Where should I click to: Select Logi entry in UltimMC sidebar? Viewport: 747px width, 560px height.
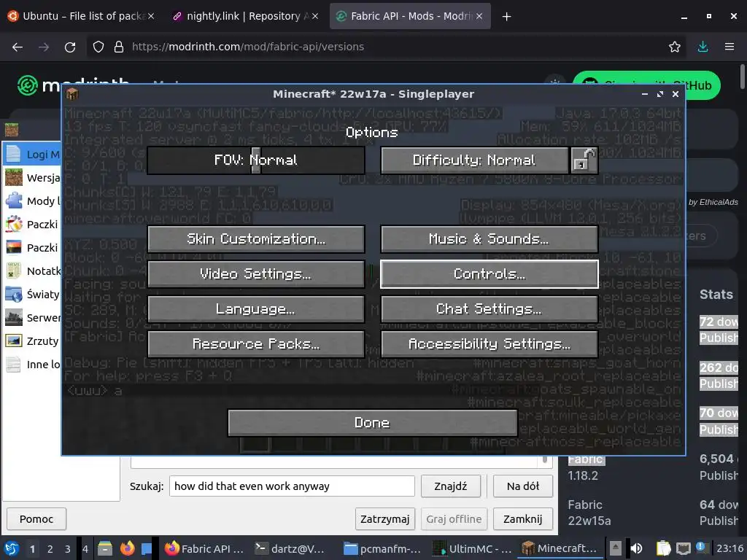(x=32, y=155)
